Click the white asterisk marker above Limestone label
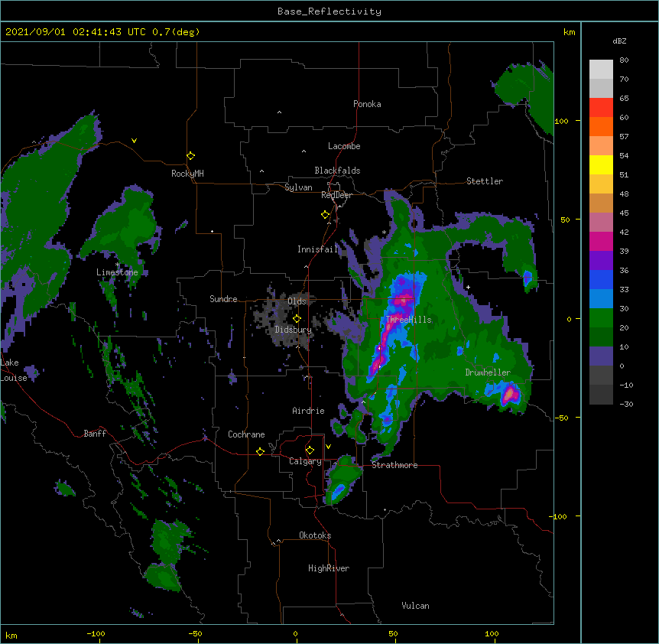Screen dimensions: 659x644 (117, 265)
